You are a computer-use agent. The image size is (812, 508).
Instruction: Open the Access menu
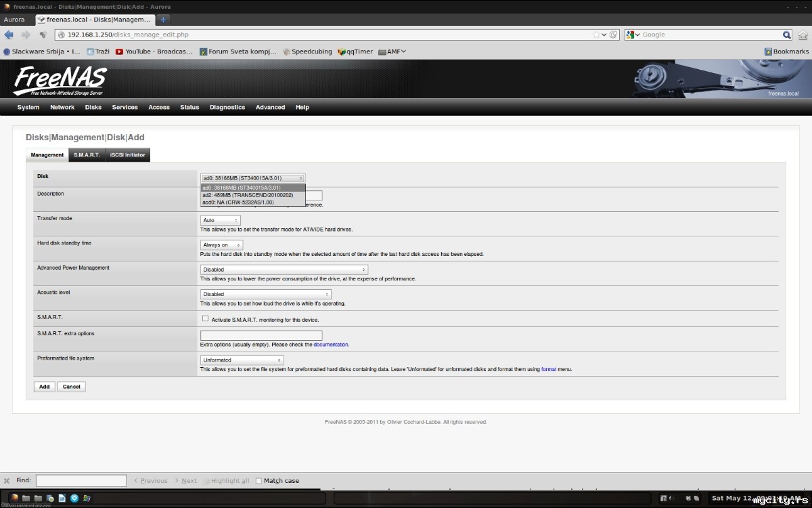tap(159, 107)
